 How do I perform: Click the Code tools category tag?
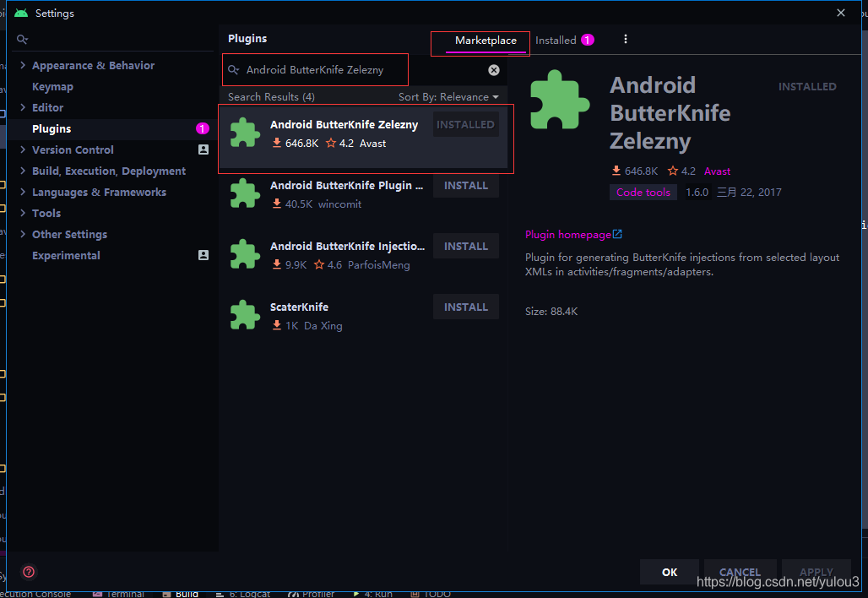(643, 192)
